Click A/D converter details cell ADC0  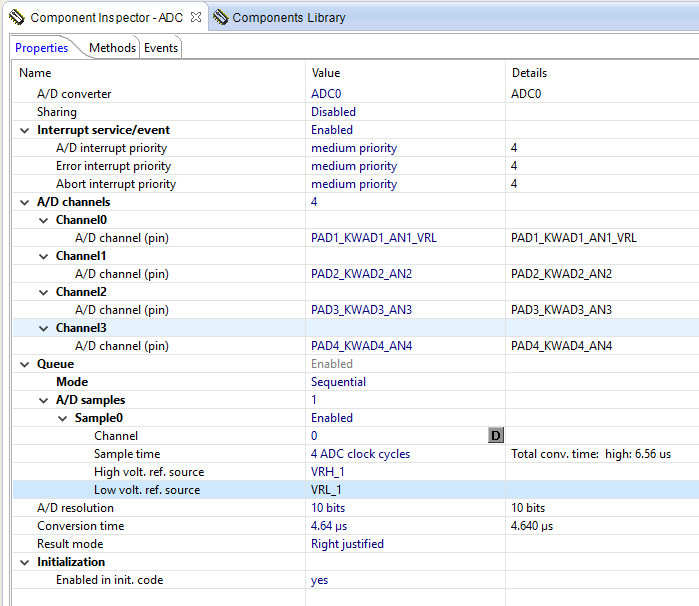pos(526,94)
